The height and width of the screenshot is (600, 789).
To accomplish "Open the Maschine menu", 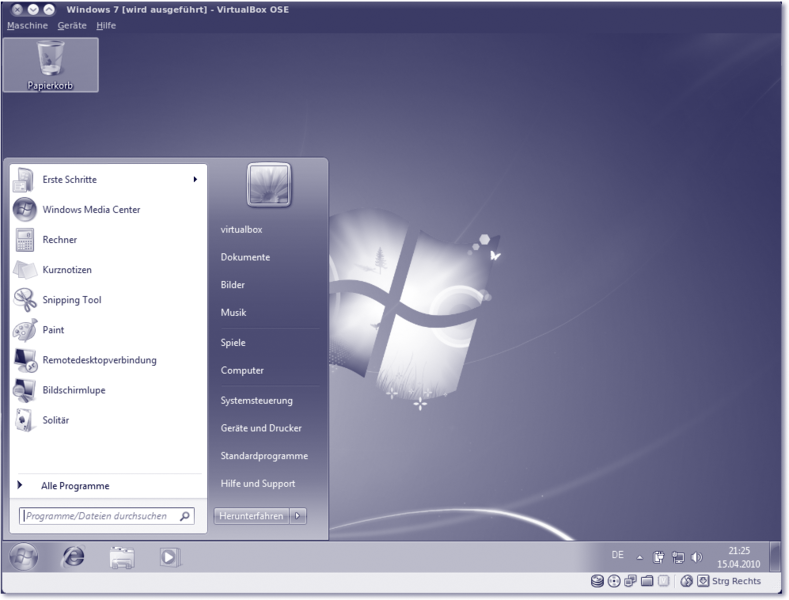I will (27, 25).
